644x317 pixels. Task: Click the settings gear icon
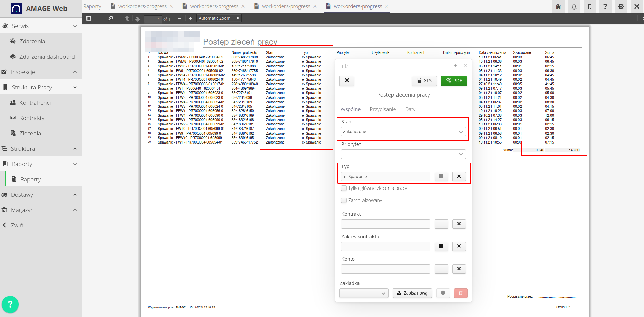pyautogui.click(x=621, y=6)
